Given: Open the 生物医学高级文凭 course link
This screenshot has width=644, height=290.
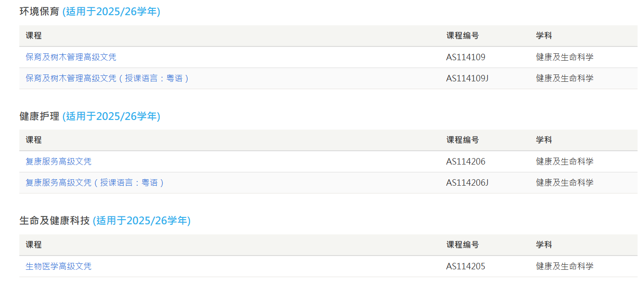Looking at the screenshot, I should (58, 266).
